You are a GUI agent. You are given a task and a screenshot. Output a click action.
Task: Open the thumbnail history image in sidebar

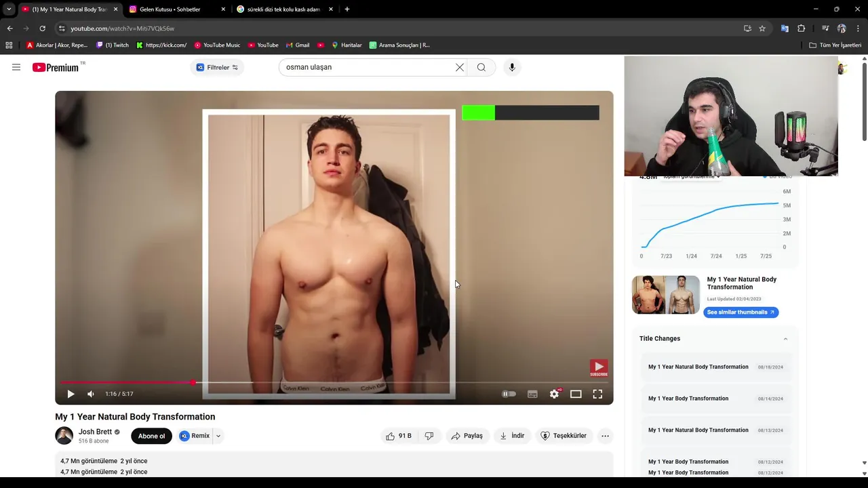click(x=666, y=295)
